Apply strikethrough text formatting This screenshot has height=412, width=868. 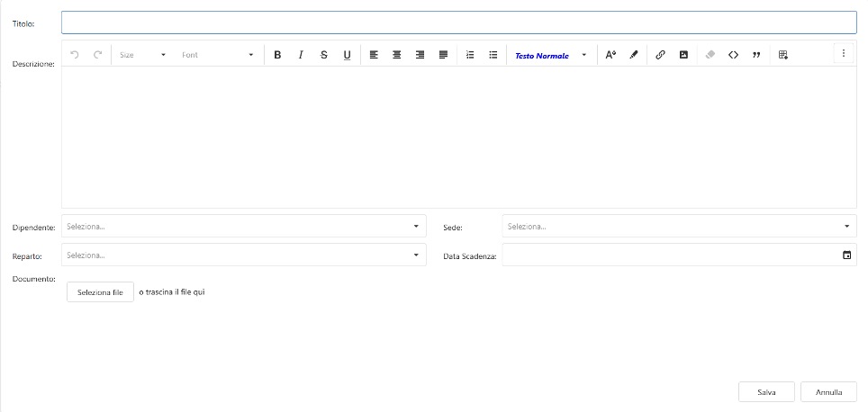323,55
